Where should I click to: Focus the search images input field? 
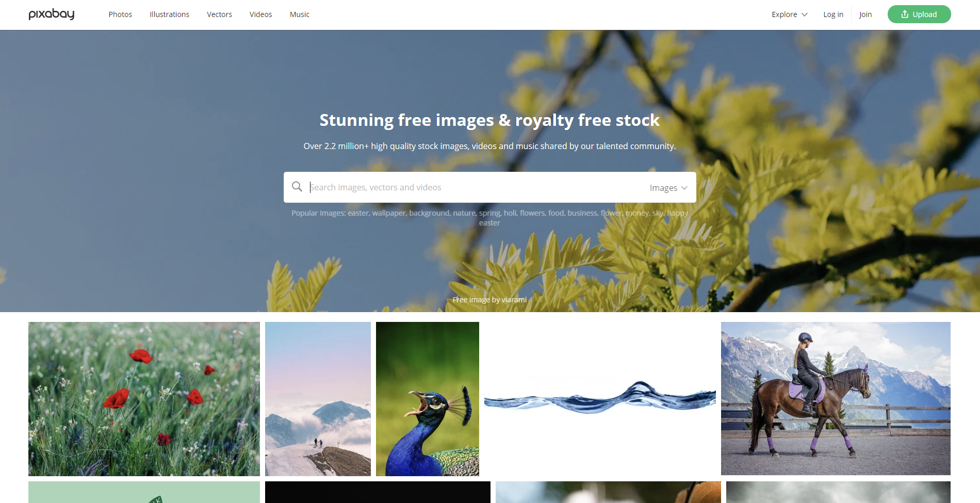click(x=475, y=187)
